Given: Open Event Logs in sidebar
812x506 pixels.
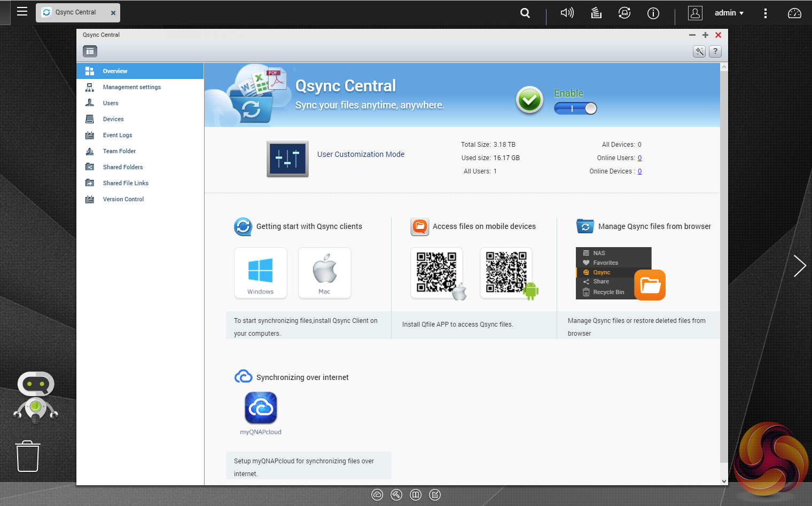Looking at the screenshot, I should [140, 135].
